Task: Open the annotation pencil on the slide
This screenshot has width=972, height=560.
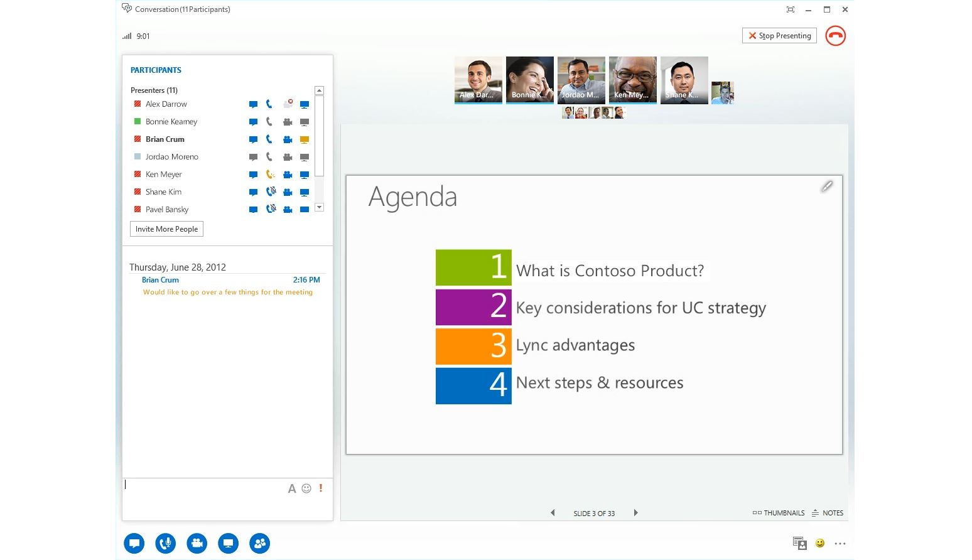Action: [x=827, y=186]
